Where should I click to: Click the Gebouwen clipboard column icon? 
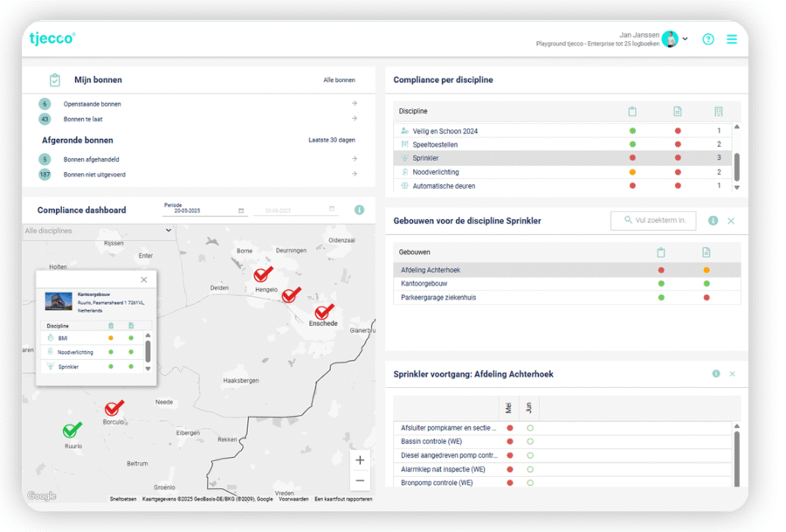(x=661, y=252)
